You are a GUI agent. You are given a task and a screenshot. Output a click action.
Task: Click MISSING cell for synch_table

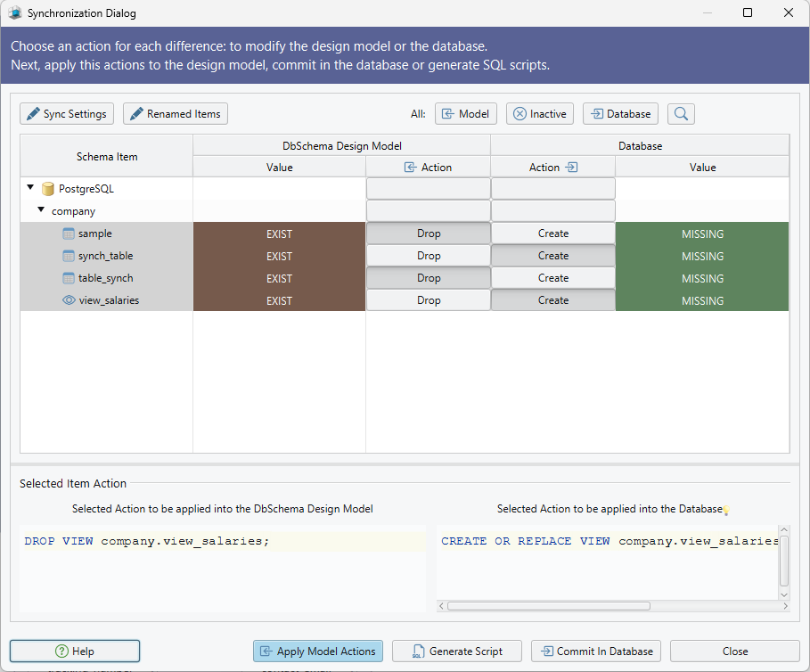[702, 256]
